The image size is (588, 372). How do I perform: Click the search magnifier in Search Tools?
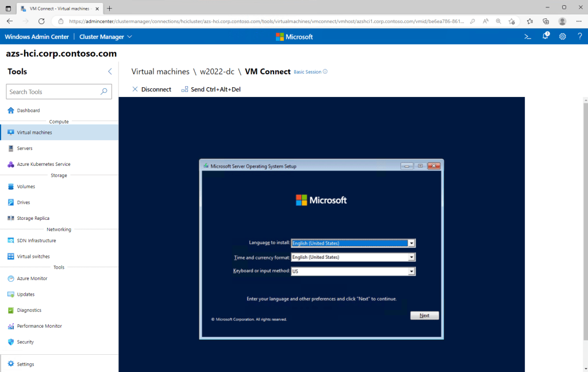[x=104, y=92]
